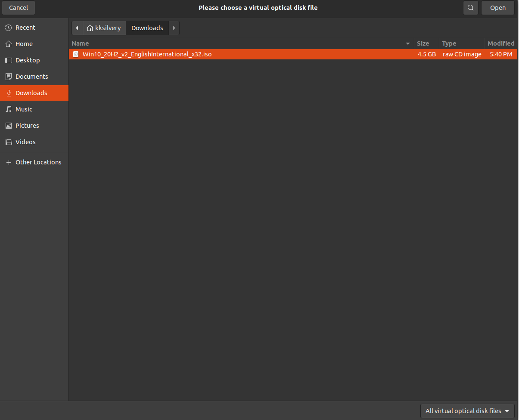Select Win10_20H2_v2_EnglishInternational_x32.iso file

(293, 54)
